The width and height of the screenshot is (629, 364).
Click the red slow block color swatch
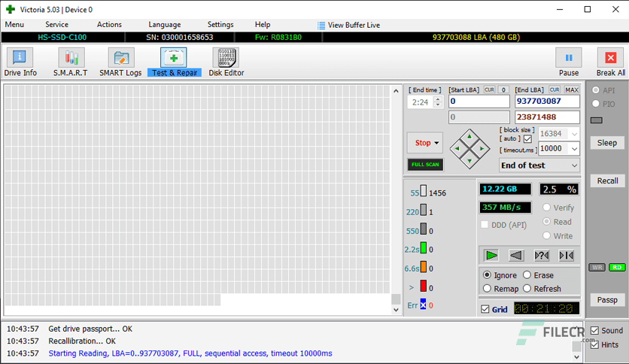[x=423, y=287]
